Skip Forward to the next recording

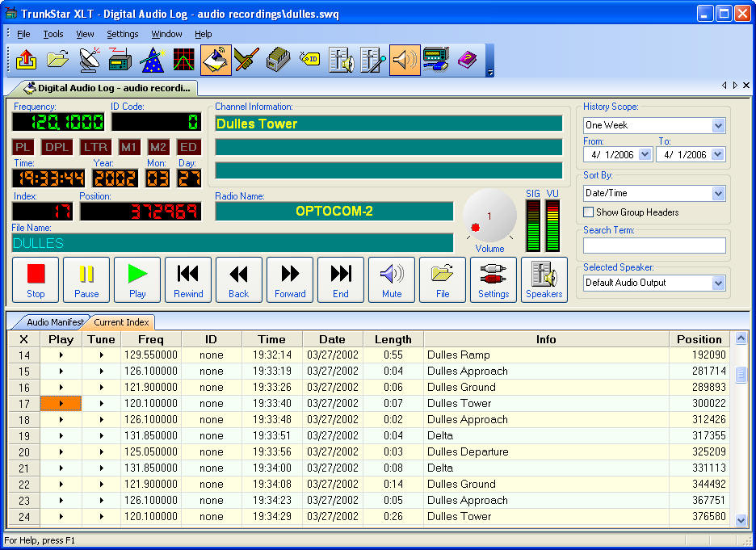(290, 280)
